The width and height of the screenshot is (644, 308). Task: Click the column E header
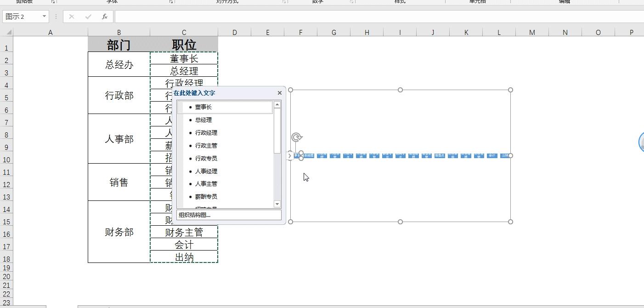click(x=267, y=32)
